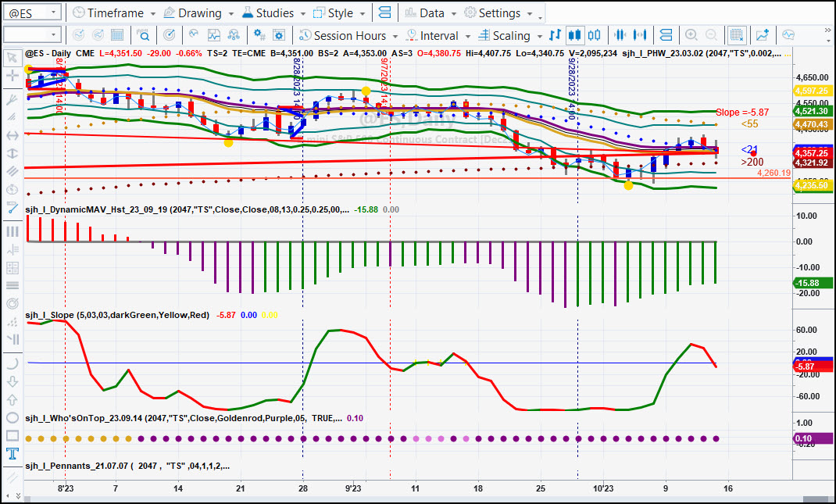Click the chart magnifier search icon
836x504 pixels.
[x=144, y=35]
